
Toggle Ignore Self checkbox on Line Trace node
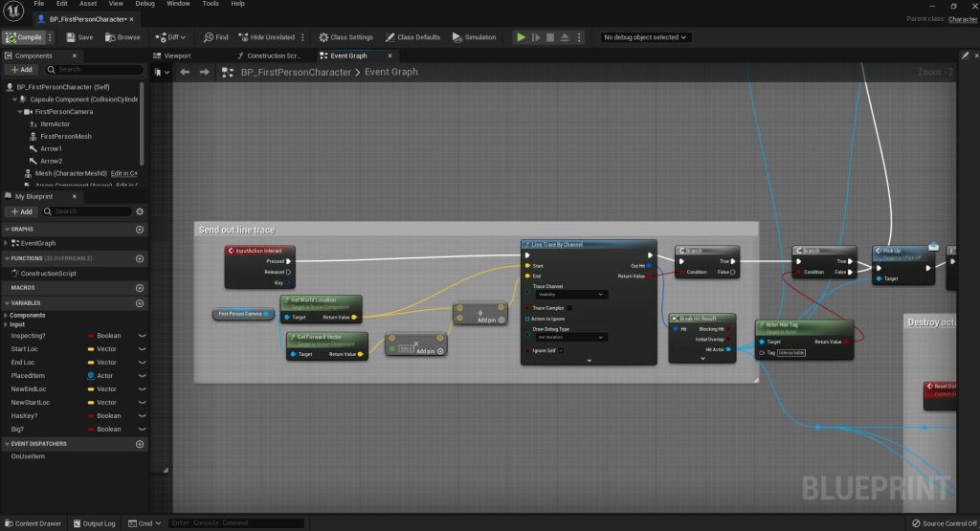(561, 351)
